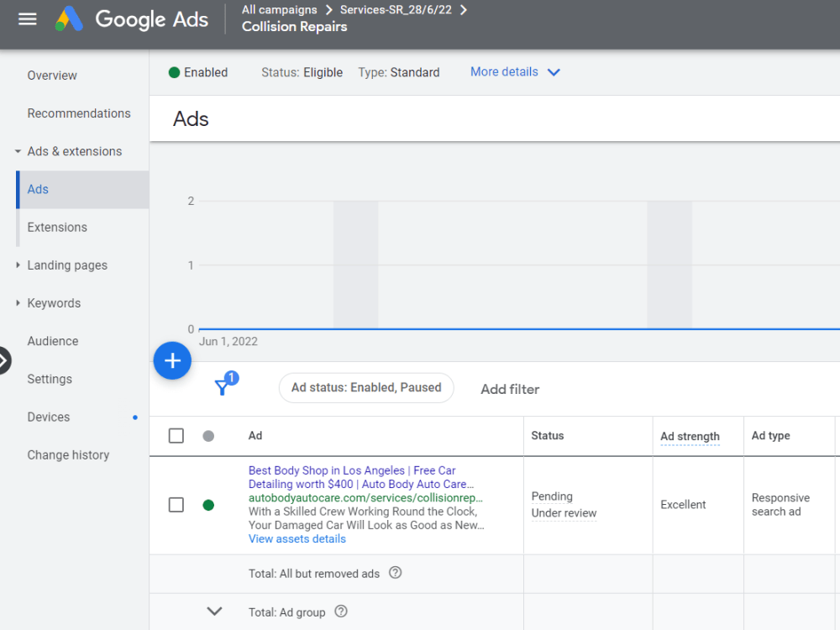Click the Collision Repairs ad group title
This screenshot has height=630, width=840.
(294, 27)
